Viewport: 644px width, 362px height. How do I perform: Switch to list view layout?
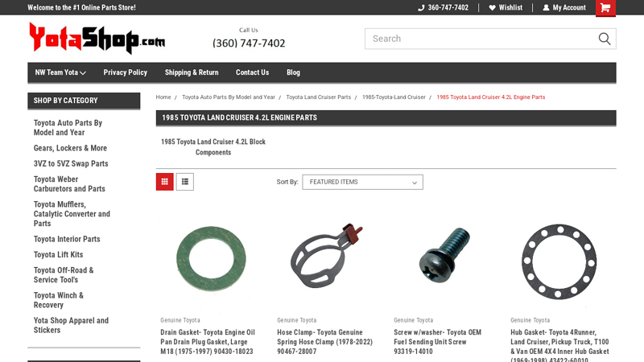point(185,182)
